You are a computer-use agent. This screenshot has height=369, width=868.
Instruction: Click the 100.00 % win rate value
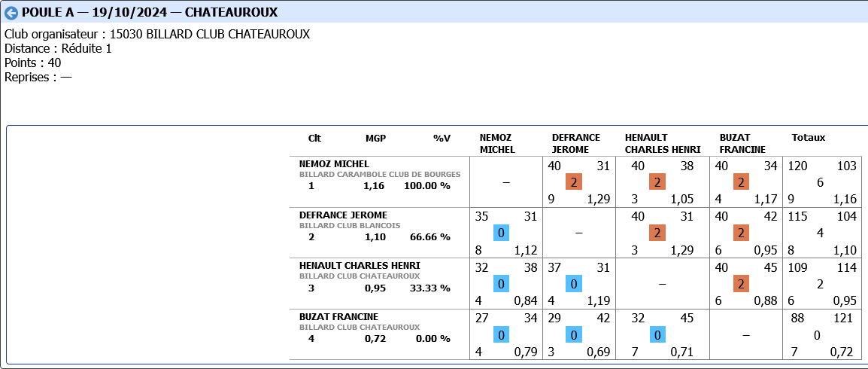tap(426, 186)
